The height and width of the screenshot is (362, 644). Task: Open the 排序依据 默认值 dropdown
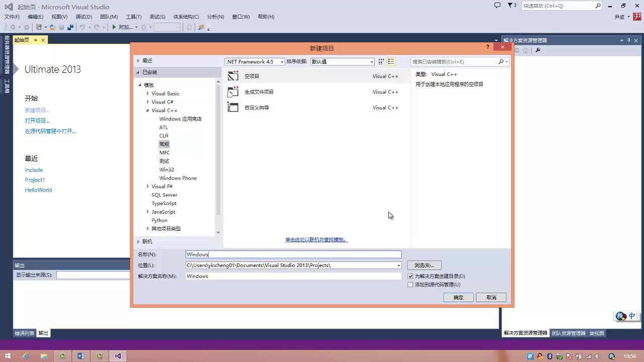342,61
